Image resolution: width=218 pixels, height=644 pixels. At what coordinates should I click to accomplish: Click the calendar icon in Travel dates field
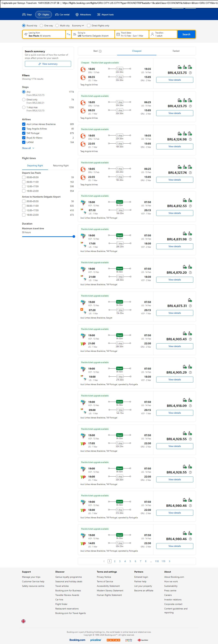click(118, 34)
